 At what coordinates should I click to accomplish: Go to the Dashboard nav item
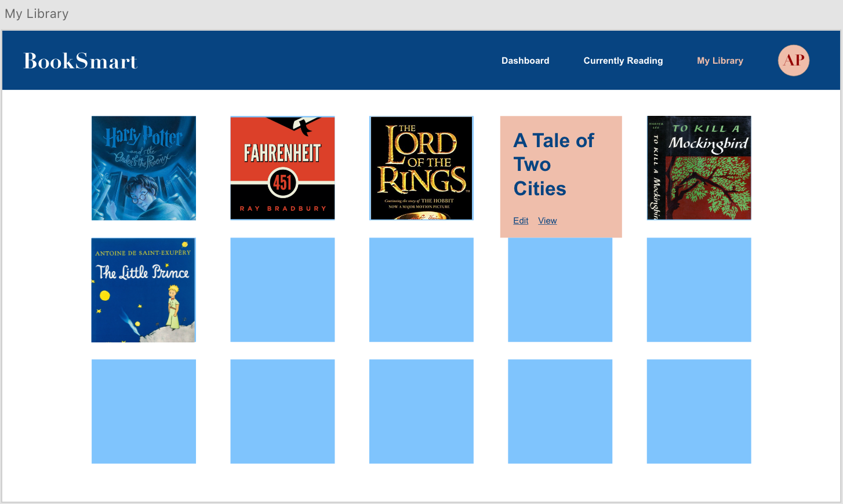(525, 61)
